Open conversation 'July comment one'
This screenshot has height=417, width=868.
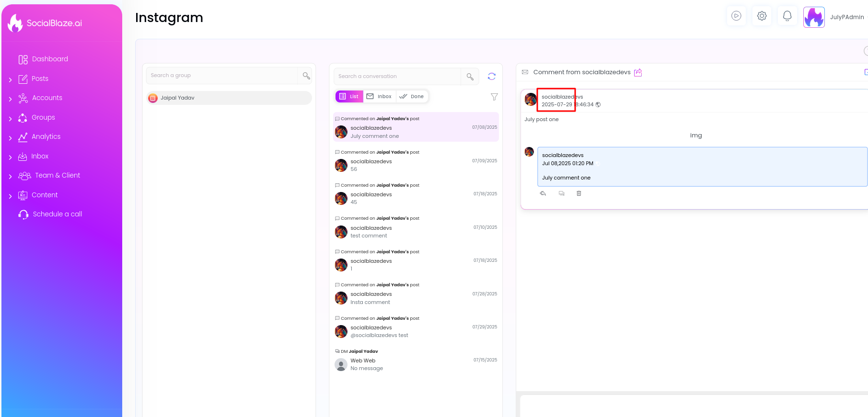click(416, 127)
